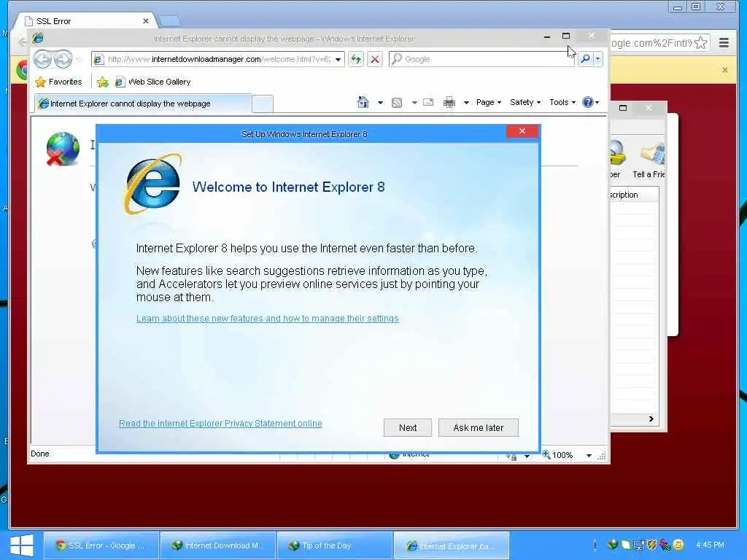Bookmark page using Chrome star icon
The width and height of the screenshot is (747, 560).
click(701, 43)
